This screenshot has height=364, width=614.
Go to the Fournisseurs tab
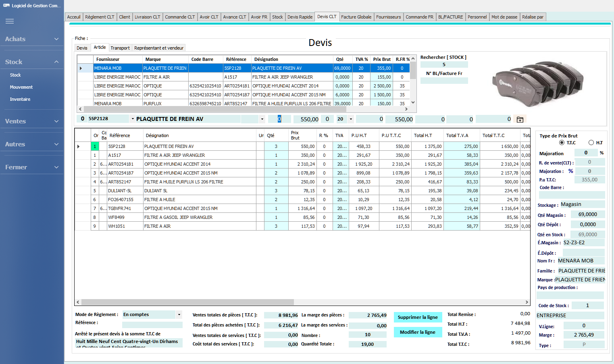(x=388, y=17)
